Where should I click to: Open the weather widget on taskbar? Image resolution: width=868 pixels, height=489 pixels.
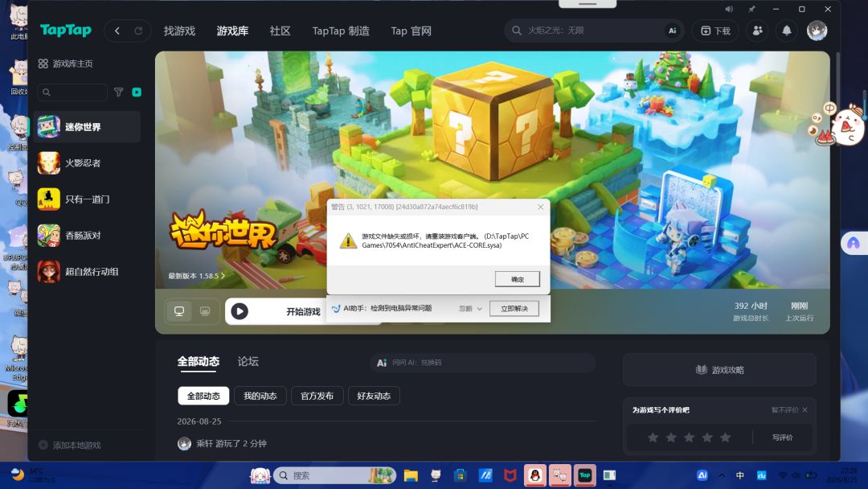click(33, 475)
